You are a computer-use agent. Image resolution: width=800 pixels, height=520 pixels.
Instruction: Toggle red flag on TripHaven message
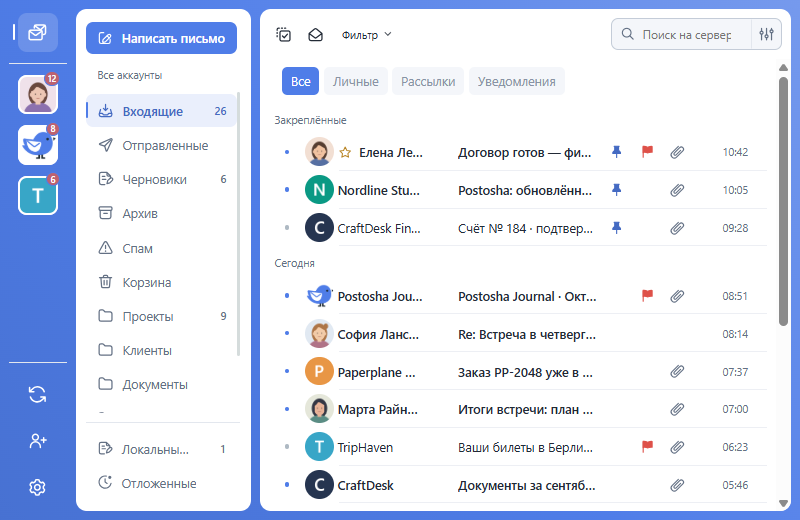click(647, 447)
